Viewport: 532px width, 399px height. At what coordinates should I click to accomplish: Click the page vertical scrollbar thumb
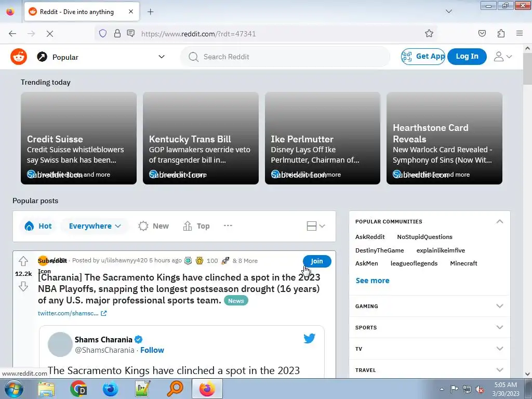click(527, 69)
